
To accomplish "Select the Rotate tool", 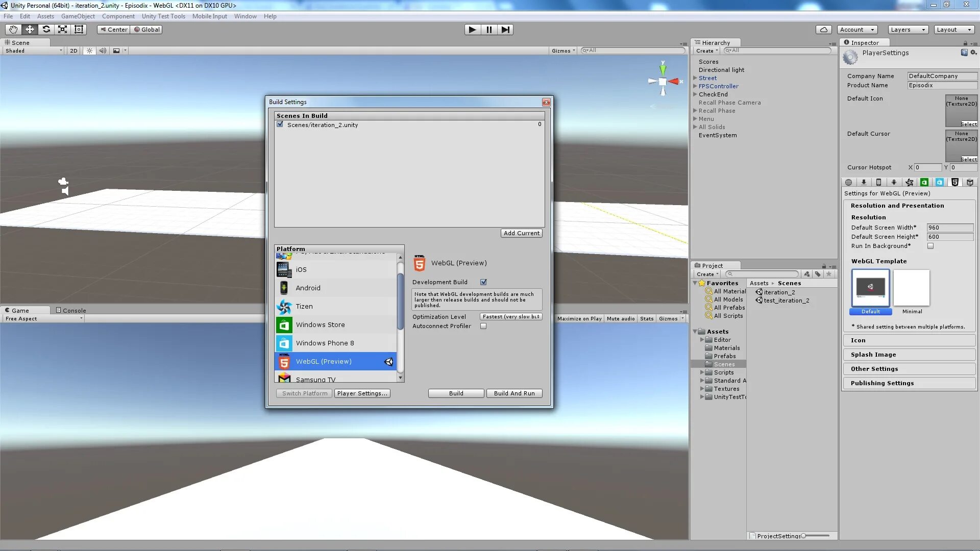I will point(46,30).
